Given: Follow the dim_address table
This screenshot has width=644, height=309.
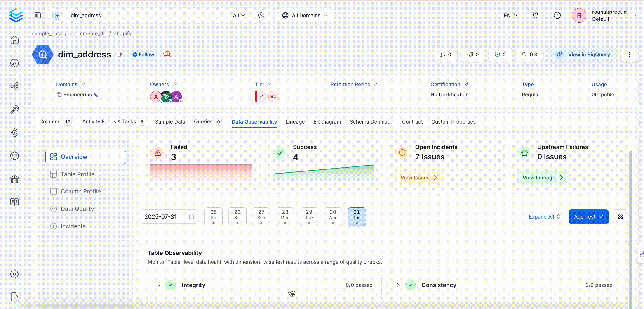Looking at the screenshot, I should [143, 55].
